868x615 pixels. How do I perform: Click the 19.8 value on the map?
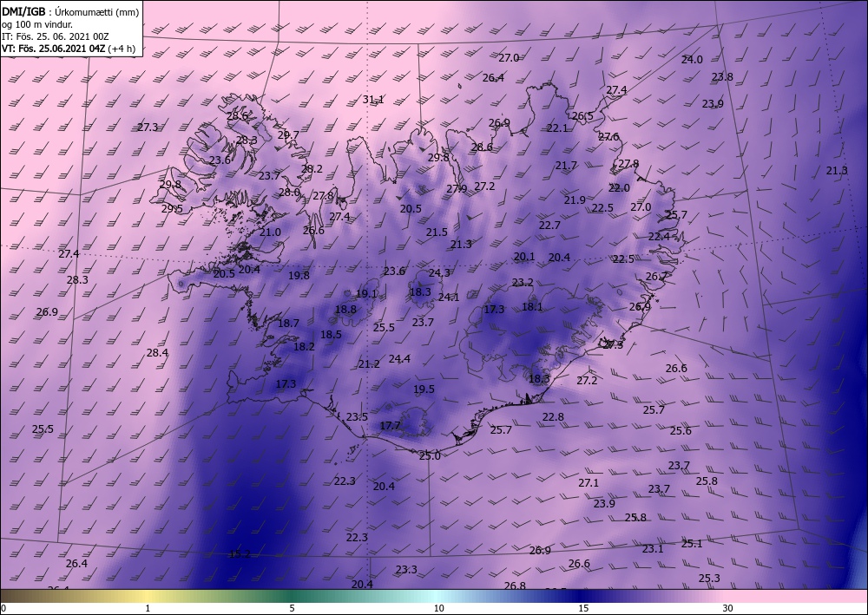tap(299, 276)
